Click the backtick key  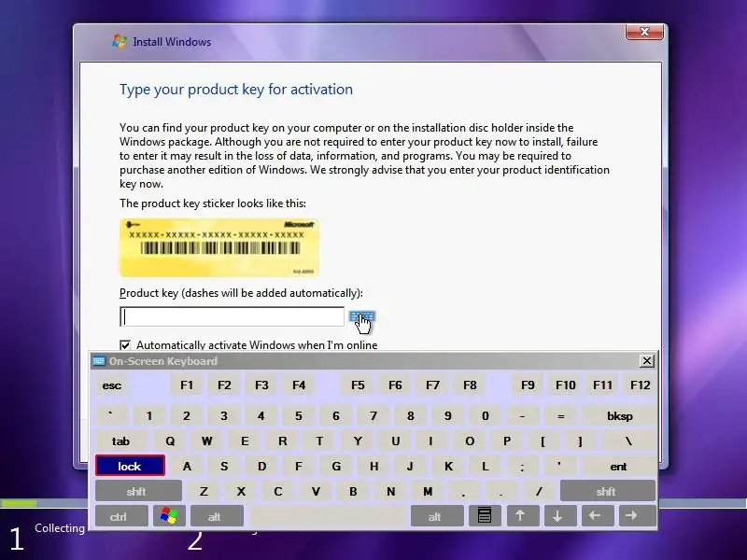coord(111,415)
